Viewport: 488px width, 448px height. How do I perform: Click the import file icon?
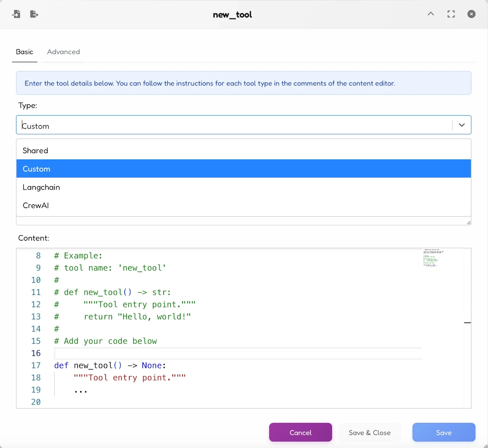16,14
